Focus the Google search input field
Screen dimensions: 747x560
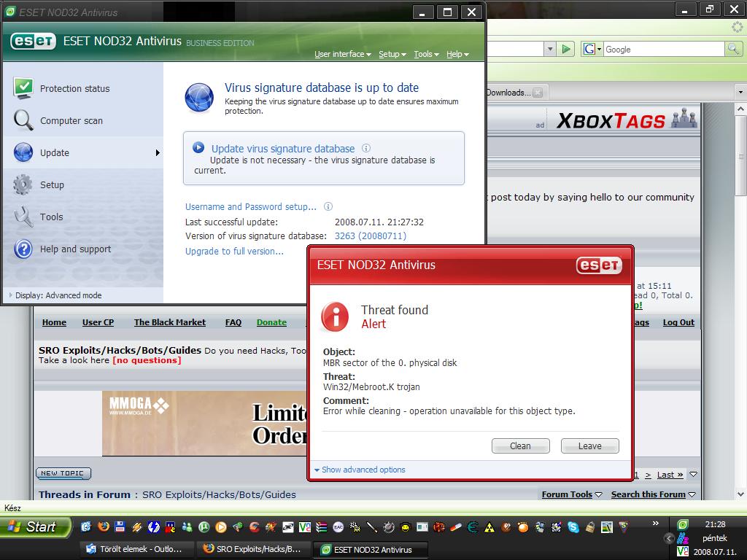[x=664, y=49]
